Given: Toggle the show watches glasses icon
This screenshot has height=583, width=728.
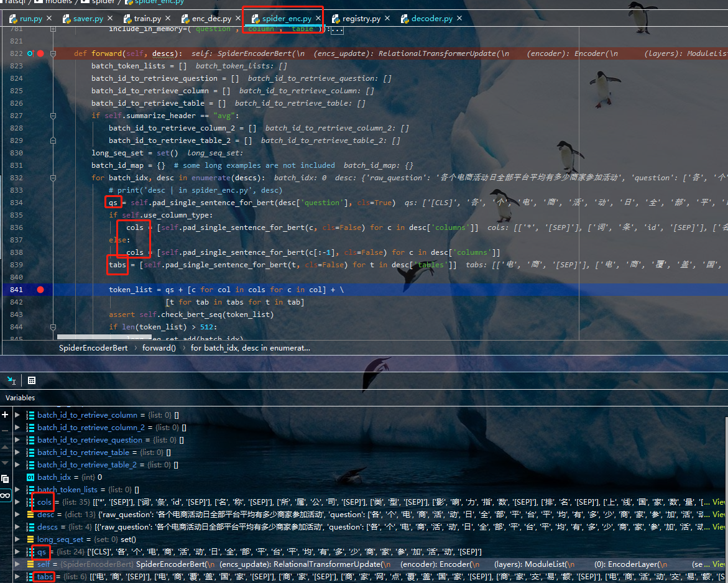Looking at the screenshot, I should [x=5, y=495].
